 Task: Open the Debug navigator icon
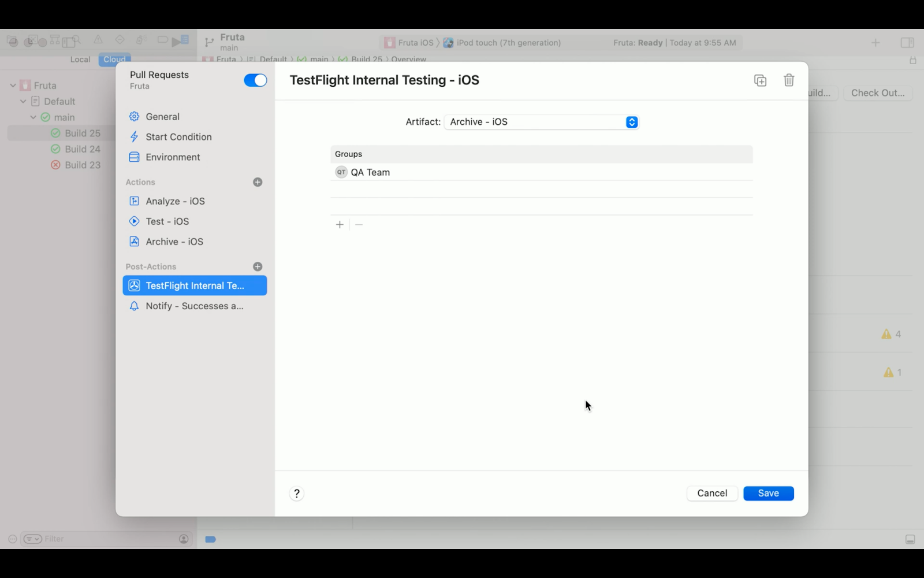point(141,40)
